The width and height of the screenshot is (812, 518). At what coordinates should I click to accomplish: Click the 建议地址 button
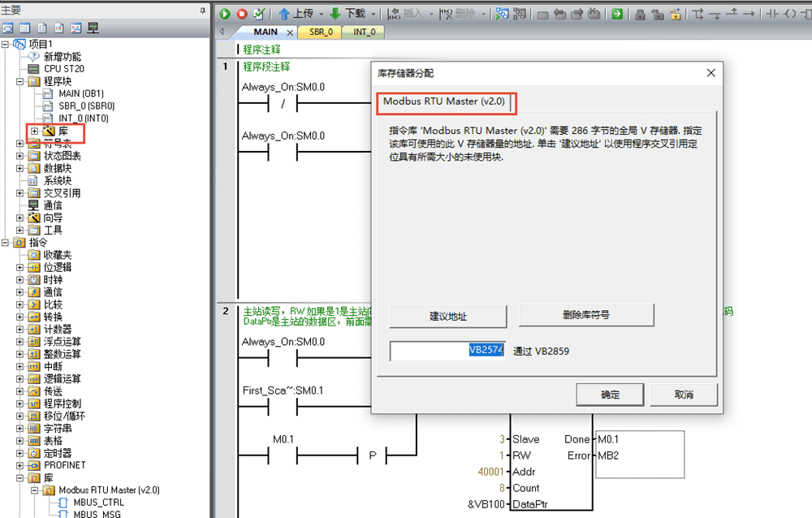449,315
